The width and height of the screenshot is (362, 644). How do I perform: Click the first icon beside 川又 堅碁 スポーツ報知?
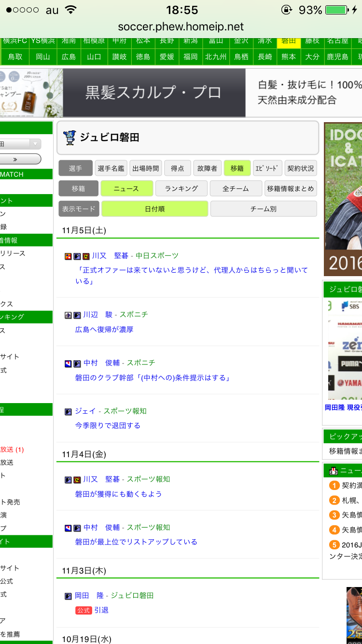pyautogui.click(x=68, y=480)
